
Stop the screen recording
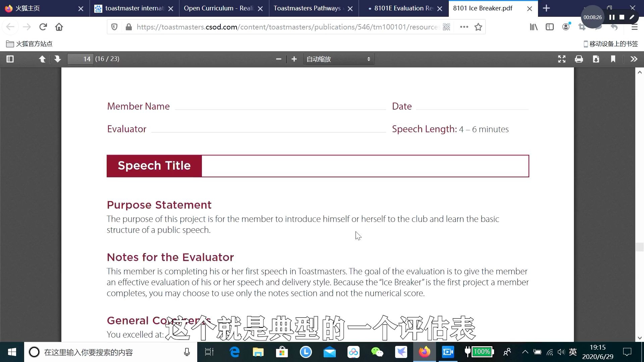coord(622,17)
